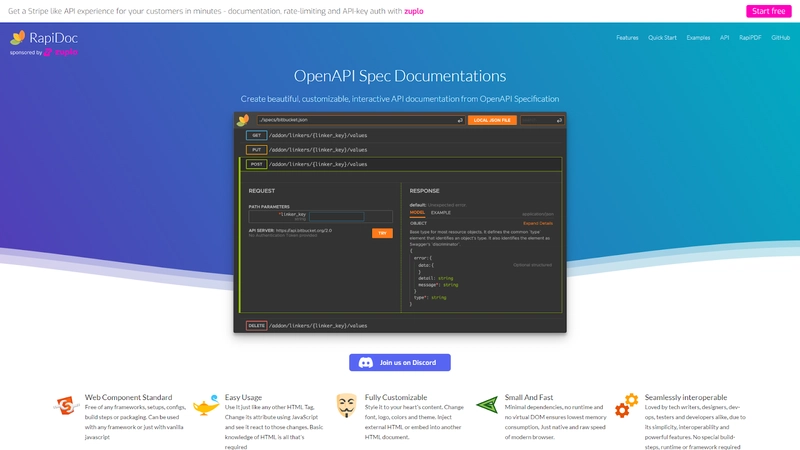800x450 pixels.
Task: Switch to the MODEL tab
Action: pos(417,213)
